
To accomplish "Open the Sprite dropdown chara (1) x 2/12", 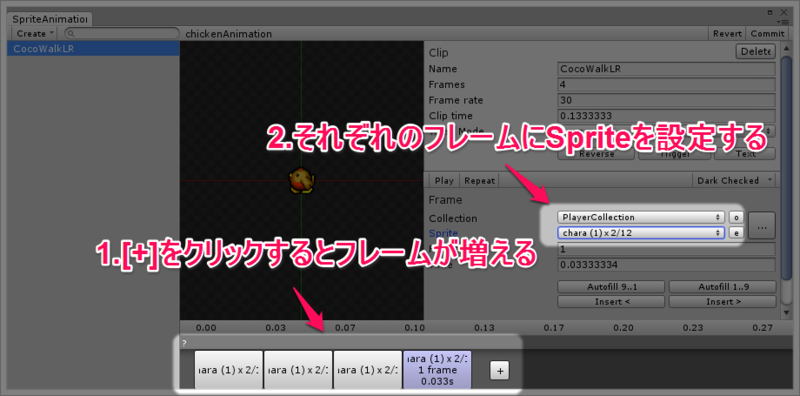I will click(x=641, y=233).
